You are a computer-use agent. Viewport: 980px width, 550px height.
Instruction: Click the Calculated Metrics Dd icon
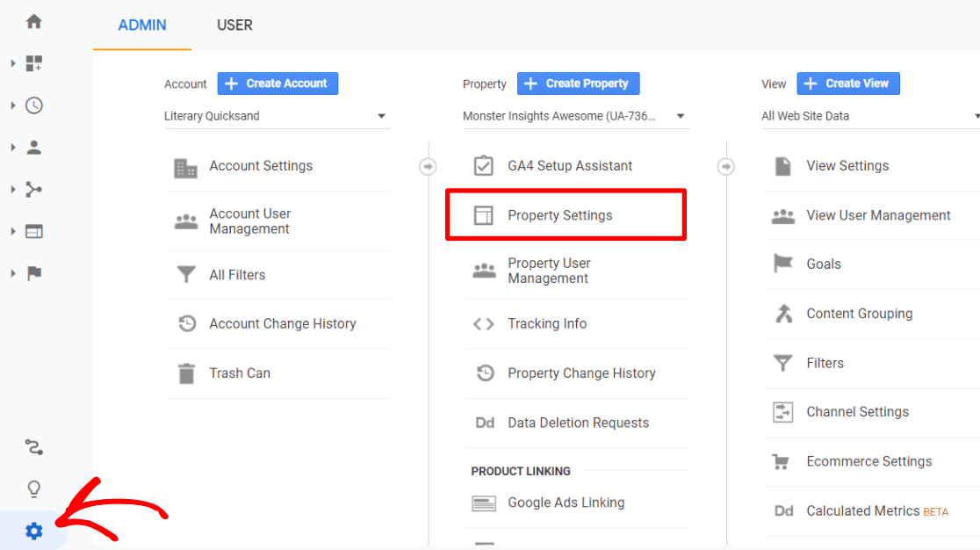[x=784, y=511]
